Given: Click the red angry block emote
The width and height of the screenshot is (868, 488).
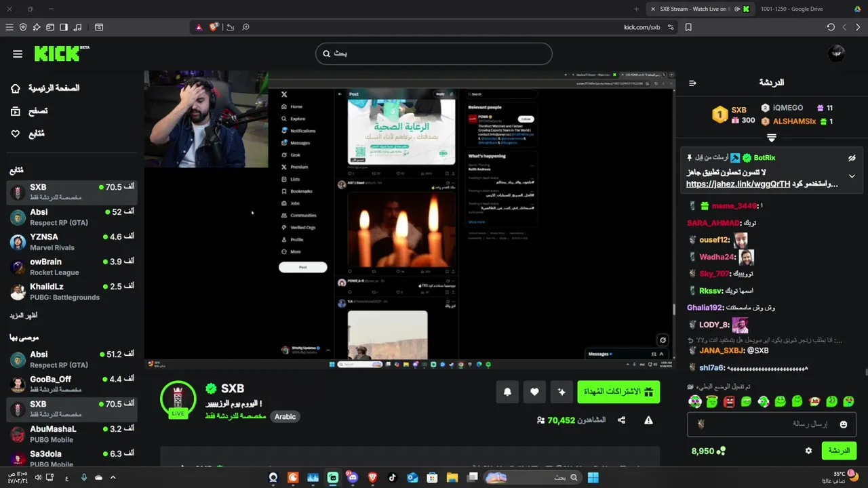Looking at the screenshot, I should click(729, 402).
